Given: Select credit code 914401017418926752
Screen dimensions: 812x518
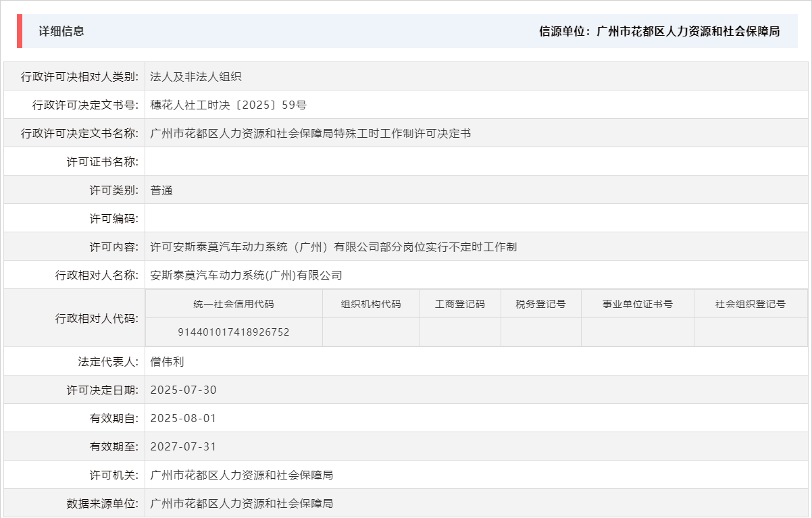Looking at the screenshot, I should 234,332.
